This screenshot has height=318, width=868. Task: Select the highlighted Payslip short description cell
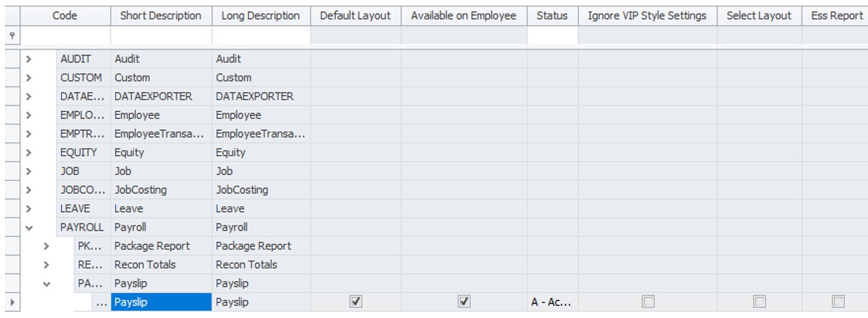click(x=161, y=302)
